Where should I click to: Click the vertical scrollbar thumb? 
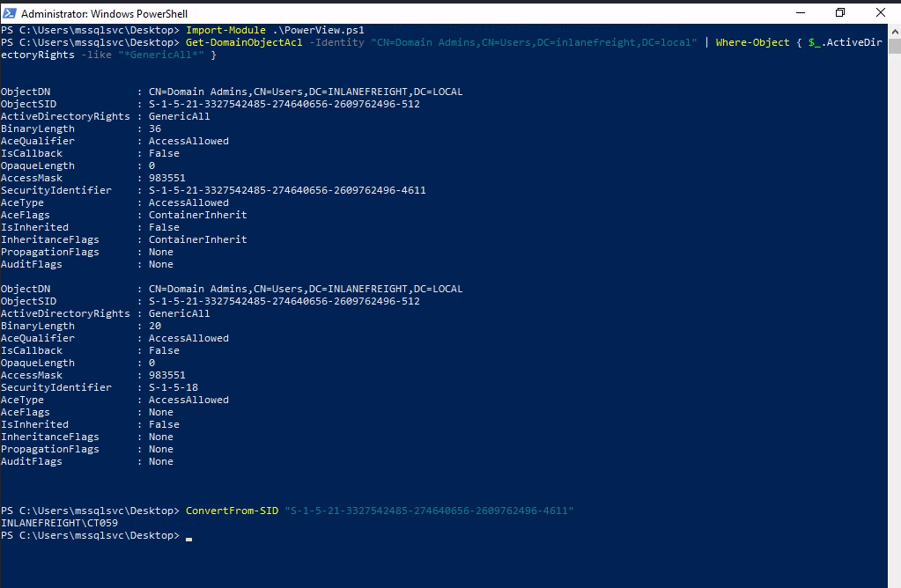point(894,49)
